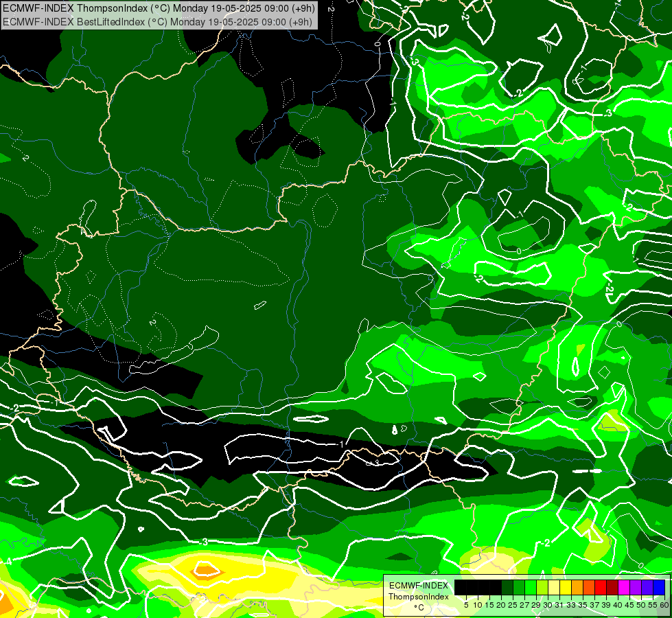The width and height of the screenshot is (672, 618).
Task: Click the legend scale value 39
Action: pyautogui.click(x=606, y=605)
